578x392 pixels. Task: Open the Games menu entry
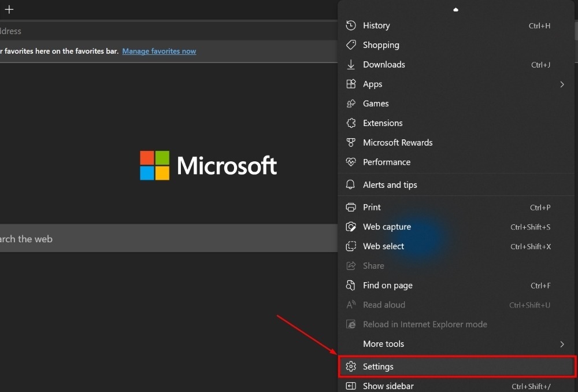(376, 103)
